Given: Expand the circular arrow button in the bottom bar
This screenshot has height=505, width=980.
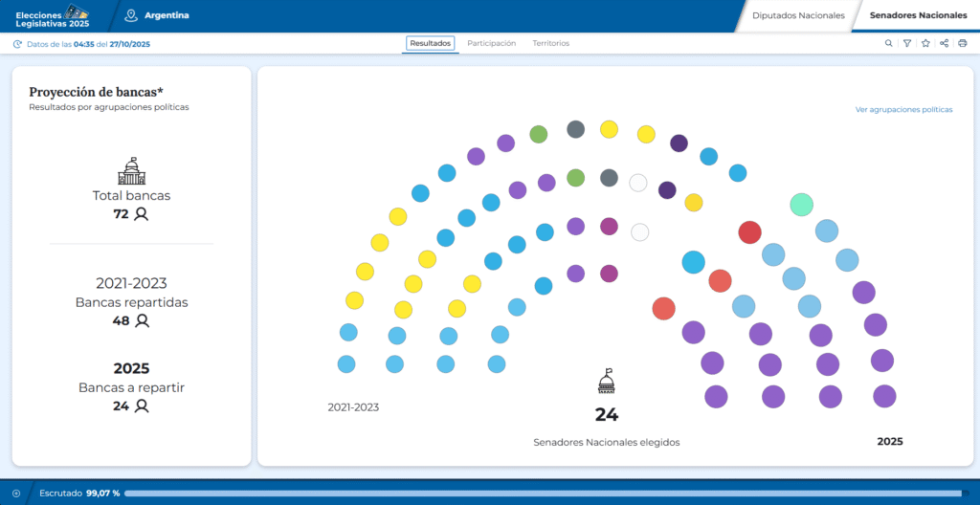Looking at the screenshot, I should point(16,493).
